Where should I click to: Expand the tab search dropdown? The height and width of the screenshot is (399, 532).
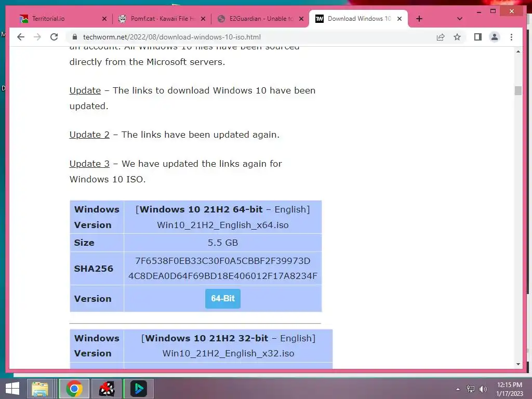459,19
